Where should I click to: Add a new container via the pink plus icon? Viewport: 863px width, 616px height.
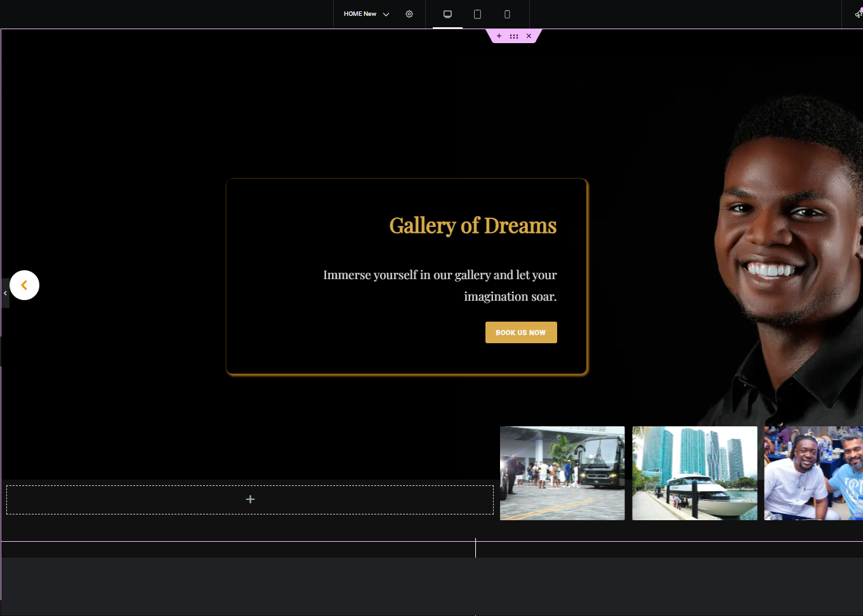pos(499,36)
